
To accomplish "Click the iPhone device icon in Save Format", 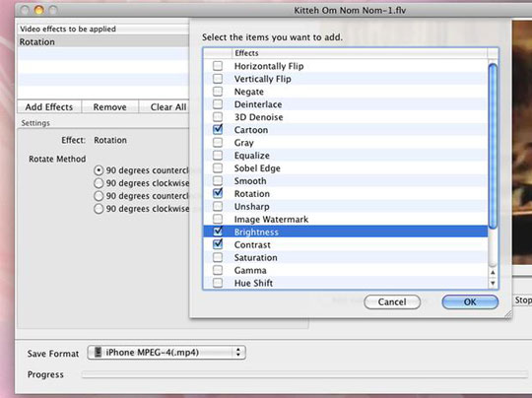I will coord(98,353).
